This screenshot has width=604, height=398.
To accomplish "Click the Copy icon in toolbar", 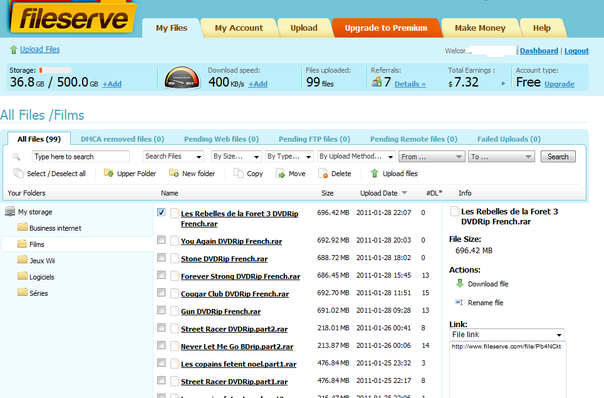I will click(239, 173).
